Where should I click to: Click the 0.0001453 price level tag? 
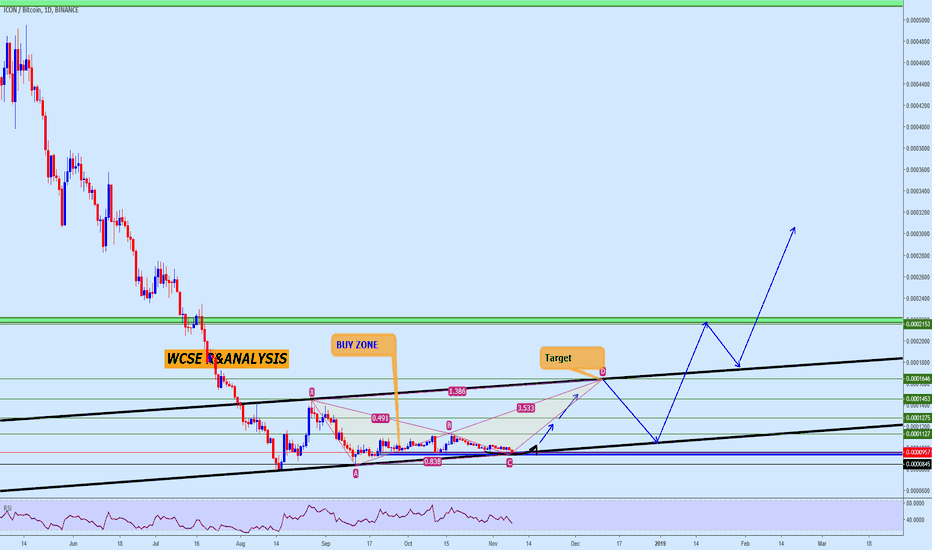[x=917, y=399]
